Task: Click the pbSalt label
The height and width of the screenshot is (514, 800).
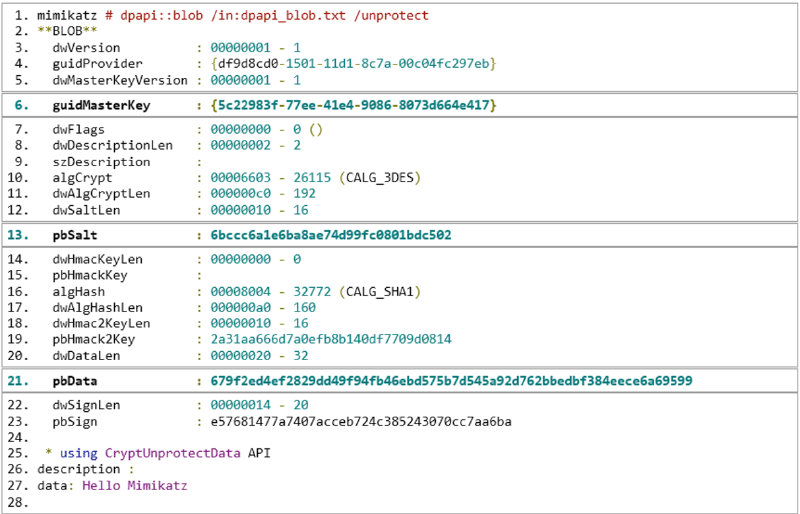Action: [x=75, y=236]
